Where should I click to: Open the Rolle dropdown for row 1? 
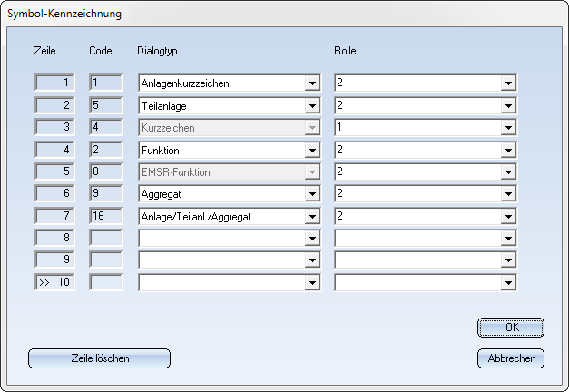click(508, 83)
